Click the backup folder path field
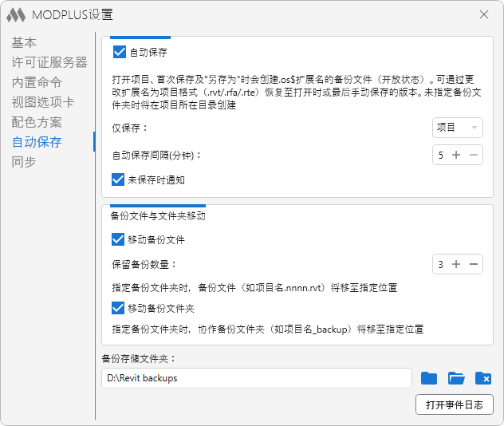This screenshot has width=504, height=426. point(257,378)
